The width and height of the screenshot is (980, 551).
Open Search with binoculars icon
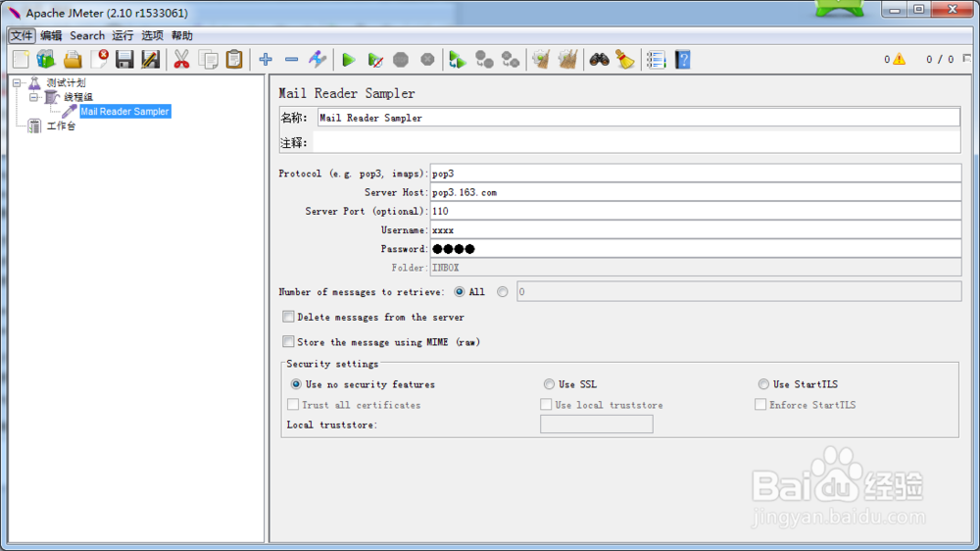click(600, 60)
